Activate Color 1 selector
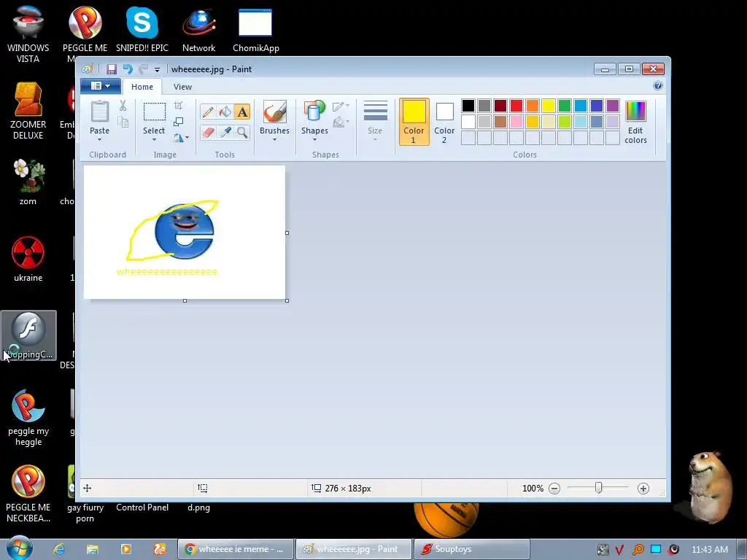The height and width of the screenshot is (560, 747). pos(414,122)
